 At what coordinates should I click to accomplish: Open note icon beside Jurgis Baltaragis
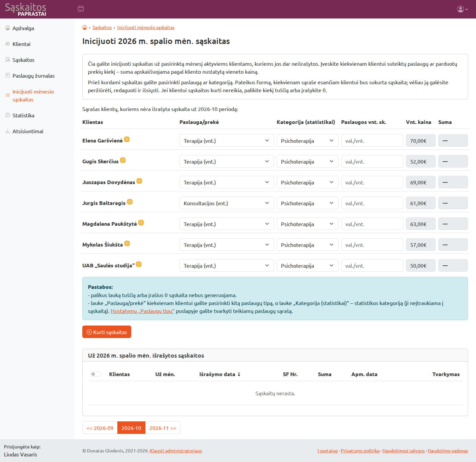(x=130, y=202)
